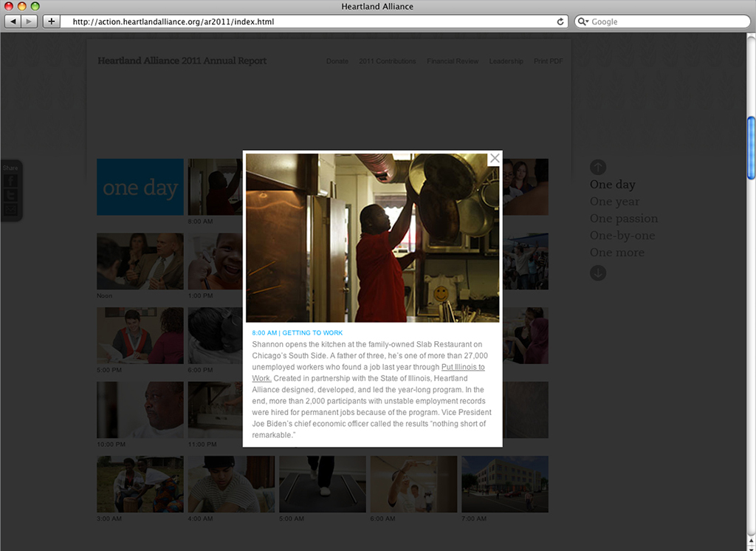Share on Facebook from side panel

[10, 181]
